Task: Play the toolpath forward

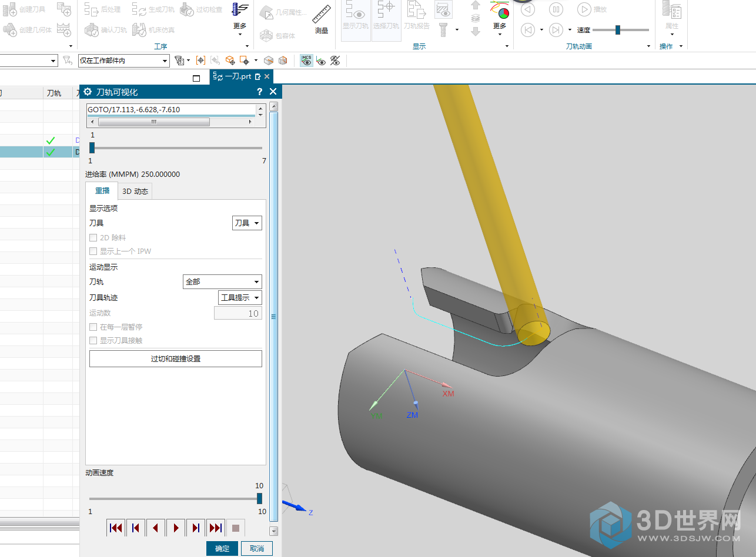Action: click(x=176, y=528)
